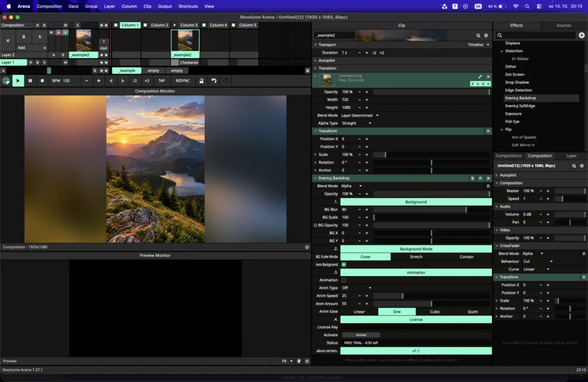Open the composition panel gear icon
This screenshot has width=588, height=382.
tap(581, 166)
